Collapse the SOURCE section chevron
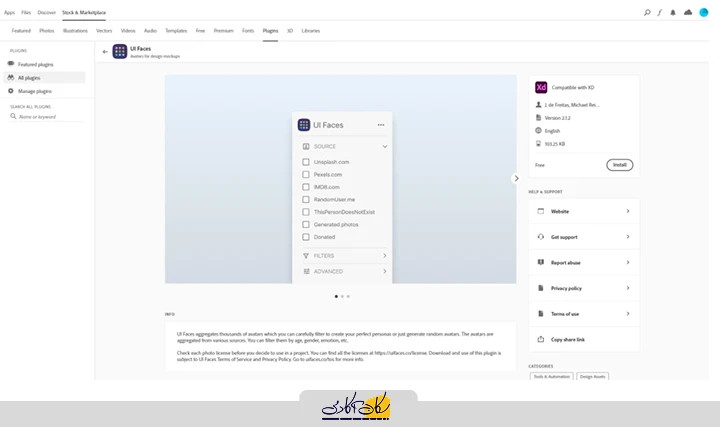Screen dimensions: 720x427 tap(384, 147)
